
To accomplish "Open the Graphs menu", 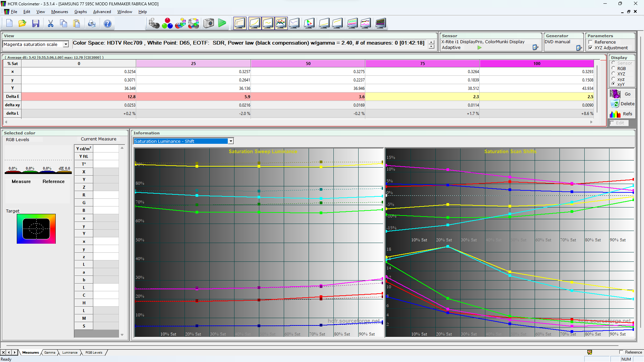I will (x=80, y=12).
